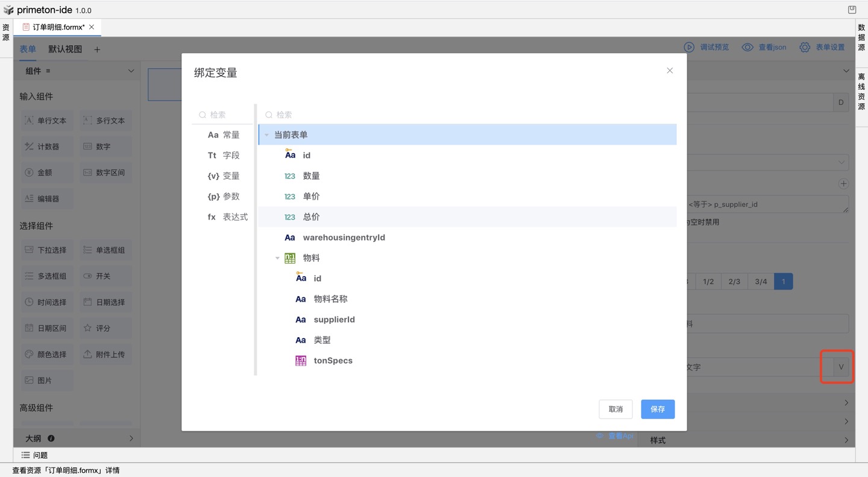This screenshot has width=868, height=477.
Task: Expand the 大纲 outline panel
Action: (x=131, y=438)
